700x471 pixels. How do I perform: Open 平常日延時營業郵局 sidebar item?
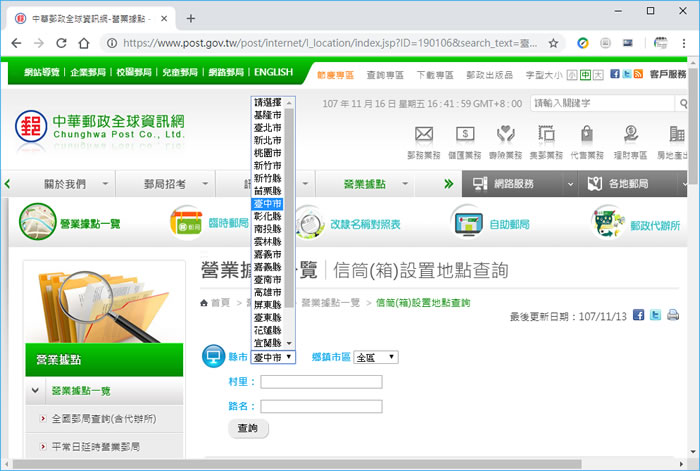pos(96,446)
